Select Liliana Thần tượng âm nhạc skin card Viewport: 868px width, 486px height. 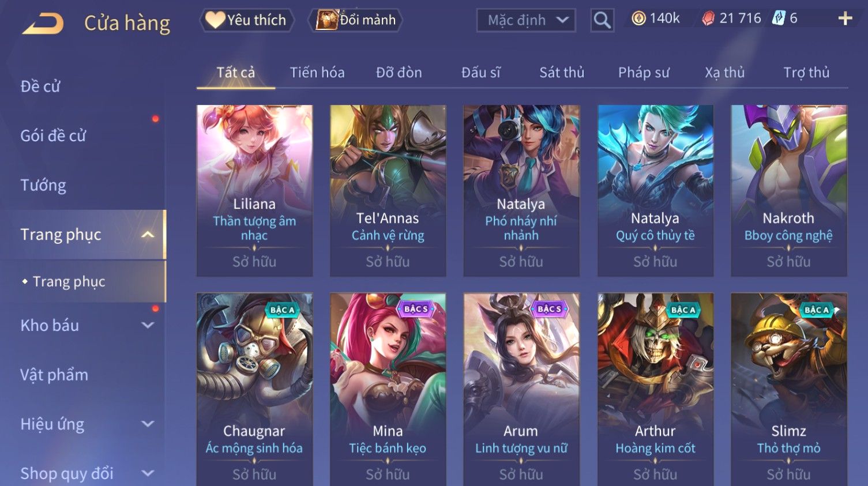[x=254, y=190]
